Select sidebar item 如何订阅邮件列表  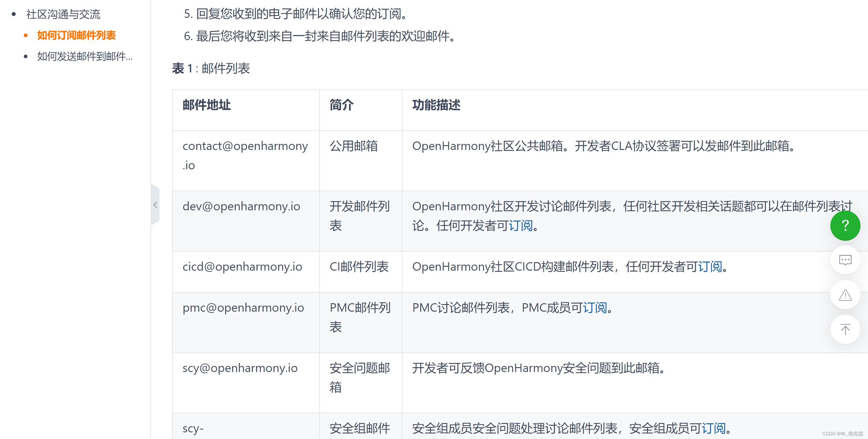[76, 35]
